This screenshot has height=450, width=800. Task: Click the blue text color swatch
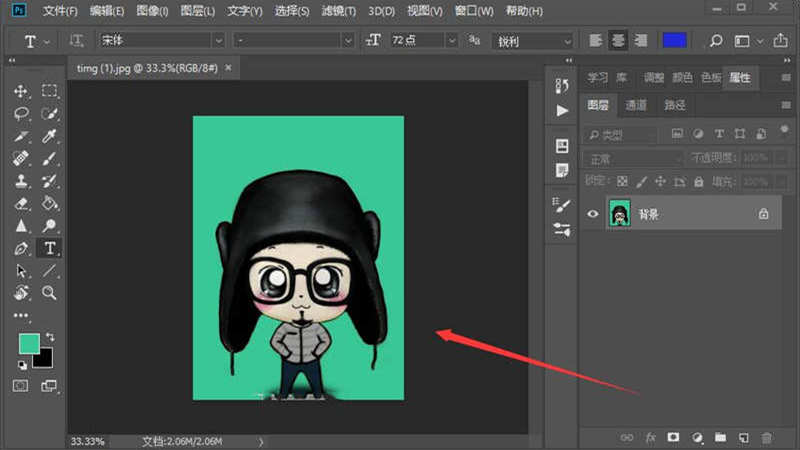[675, 41]
